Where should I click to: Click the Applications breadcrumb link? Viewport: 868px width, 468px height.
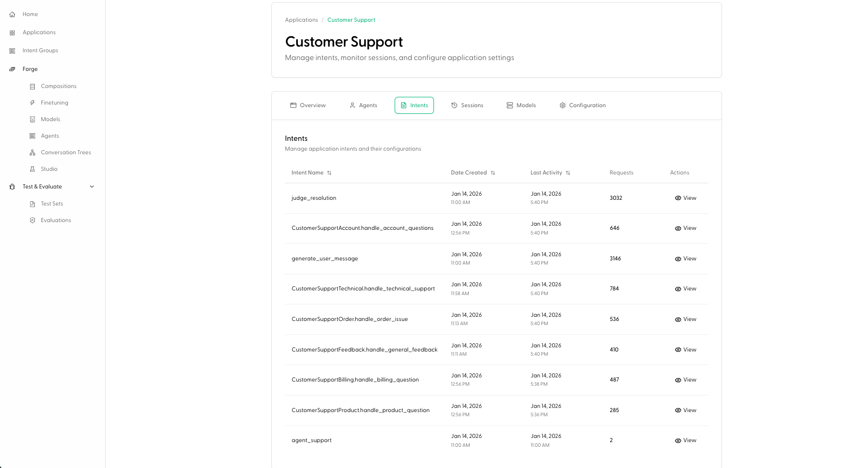(x=301, y=20)
